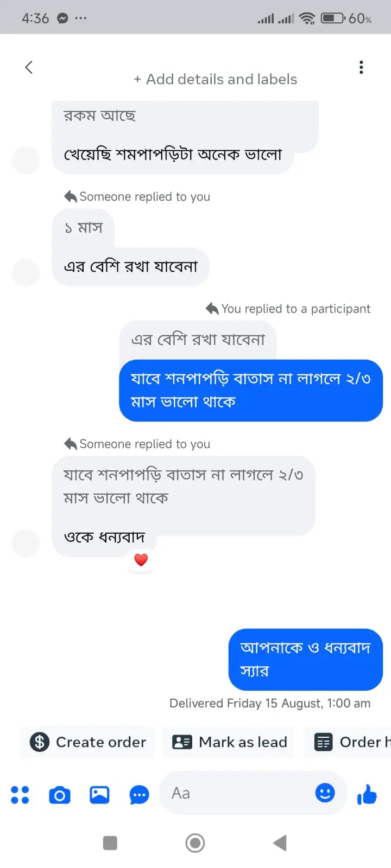Viewport: 391px width, 868px height.
Task: Tap the sender avatar beside ওকে ধন্যবাদ
Action: [26, 542]
